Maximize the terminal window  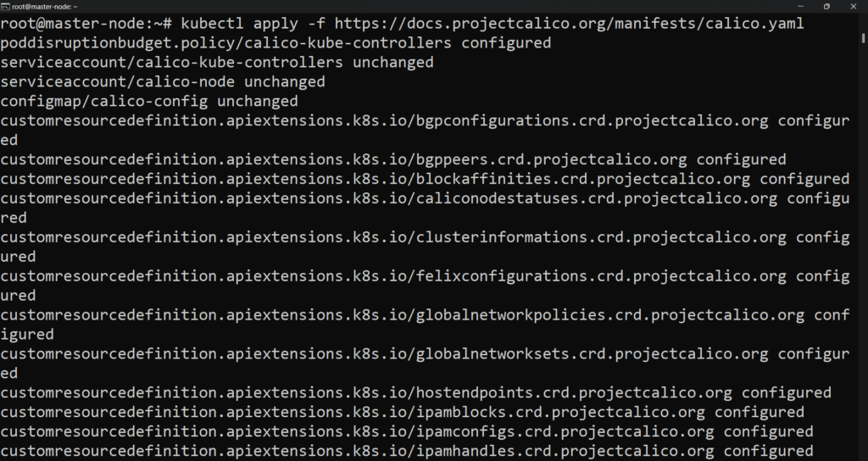tap(826, 6)
